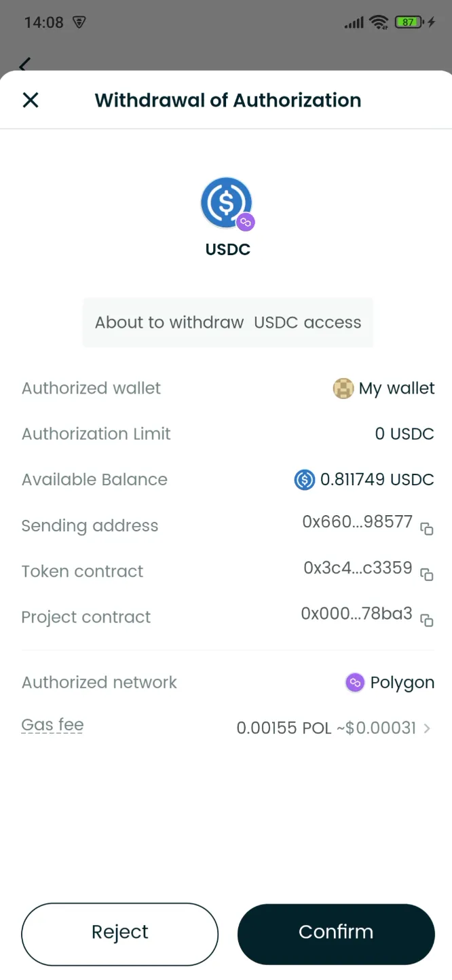Open the underlined Gas fee link
452x980 pixels.
[52, 725]
